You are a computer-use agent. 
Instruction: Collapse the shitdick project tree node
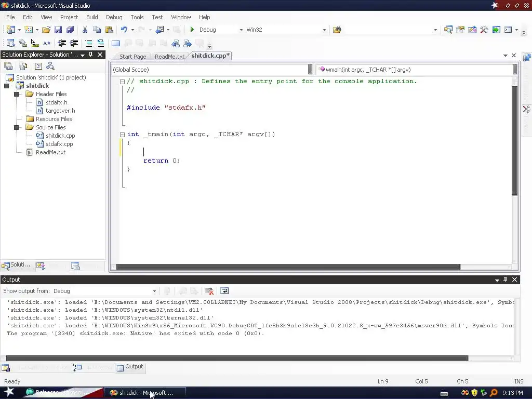(x=6, y=86)
